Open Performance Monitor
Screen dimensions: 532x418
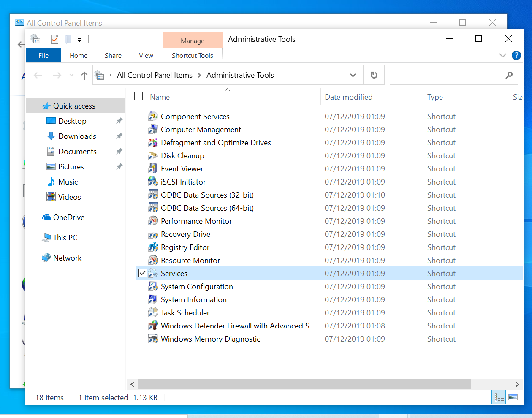[196, 221]
